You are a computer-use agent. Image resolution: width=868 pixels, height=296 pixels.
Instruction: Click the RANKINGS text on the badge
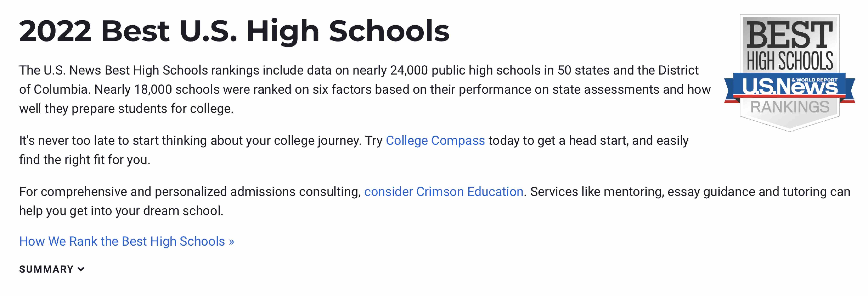pyautogui.click(x=790, y=107)
